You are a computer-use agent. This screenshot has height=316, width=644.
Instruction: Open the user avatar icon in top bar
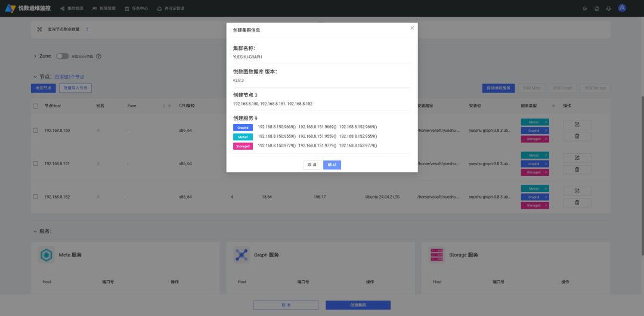click(x=622, y=8)
